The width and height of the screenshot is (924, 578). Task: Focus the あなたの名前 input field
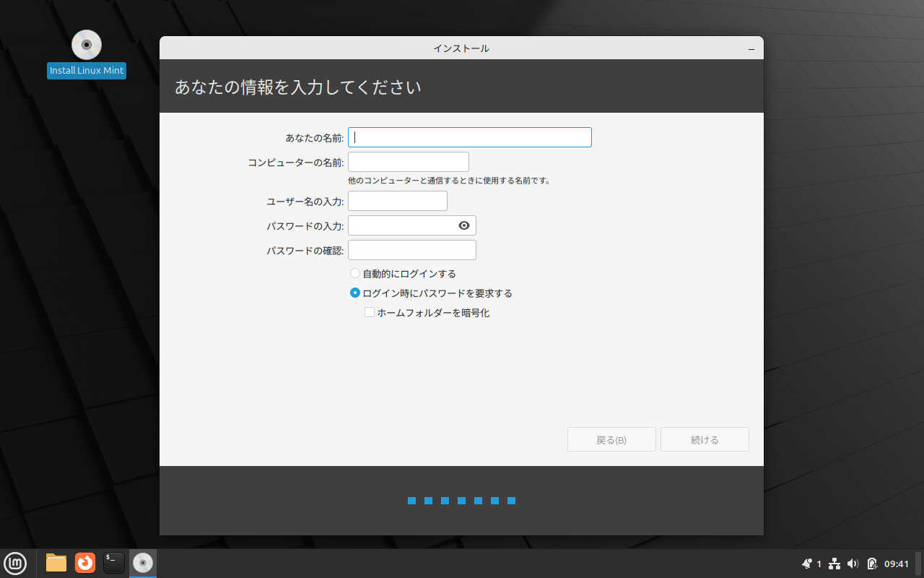470,137
